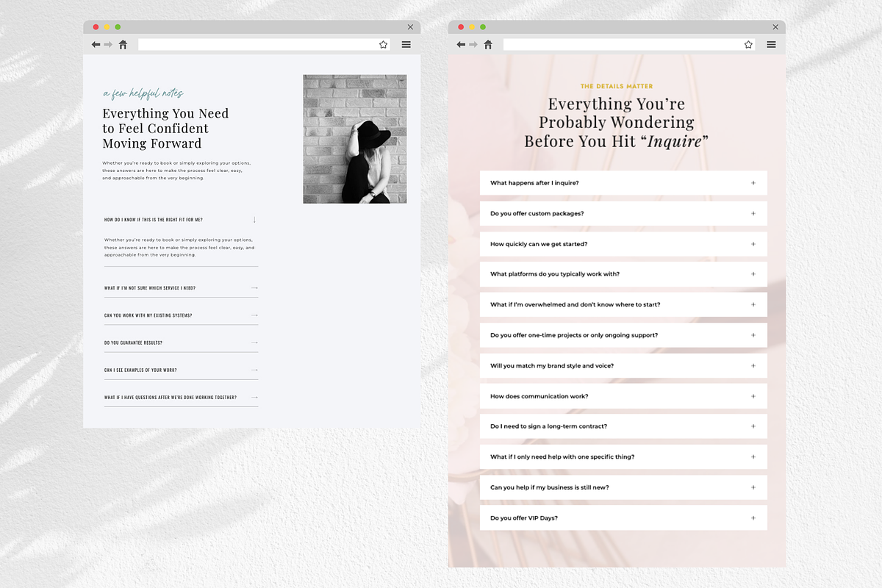The width and height of the screenshot is (882, 588).
Task: Click forward arrow in right browser window
Action: click(x=474, y=45)
